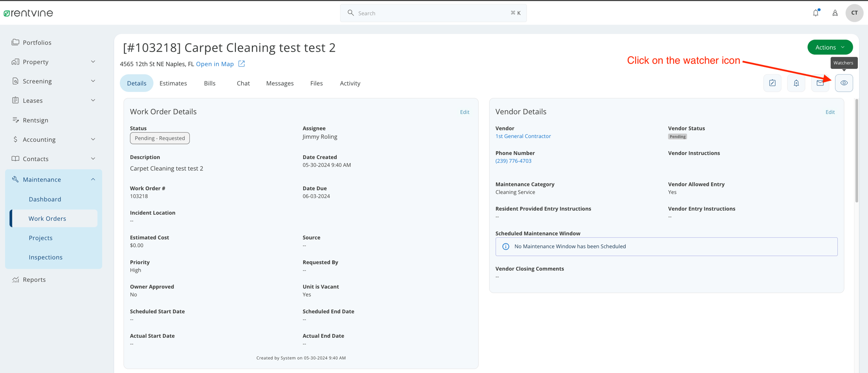
Task: Click the envelope email icon button
Action: (820, 83)
